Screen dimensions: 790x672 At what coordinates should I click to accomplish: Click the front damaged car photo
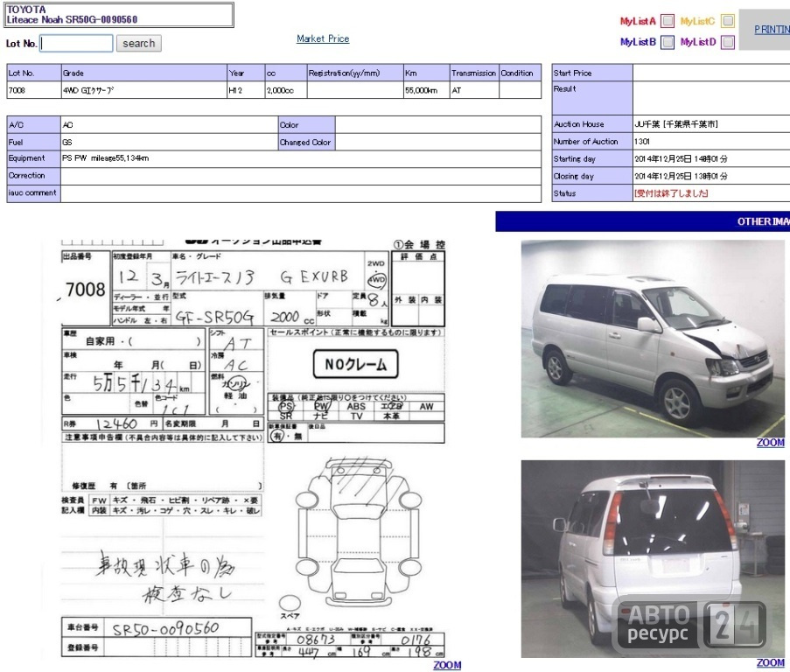tap(653, 339)
